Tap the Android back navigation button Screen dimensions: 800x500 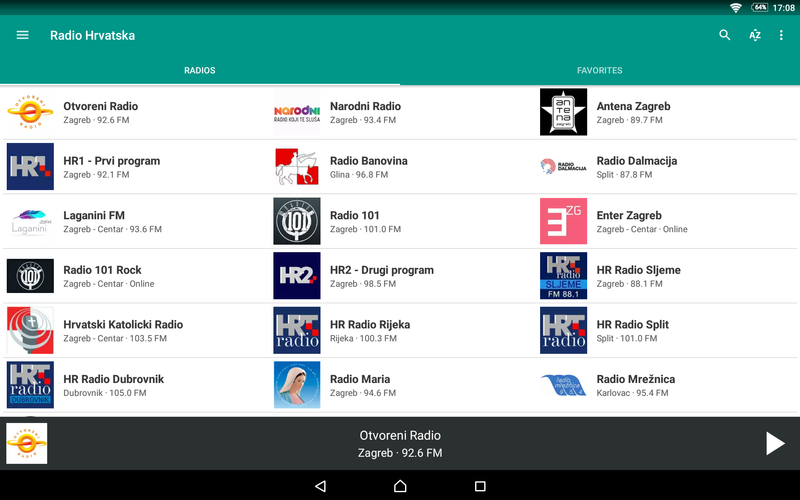(320, 486)
